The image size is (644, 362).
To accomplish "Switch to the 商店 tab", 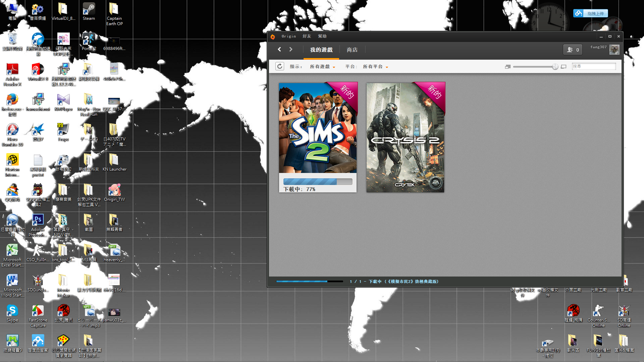I will (x=352, y=50).
